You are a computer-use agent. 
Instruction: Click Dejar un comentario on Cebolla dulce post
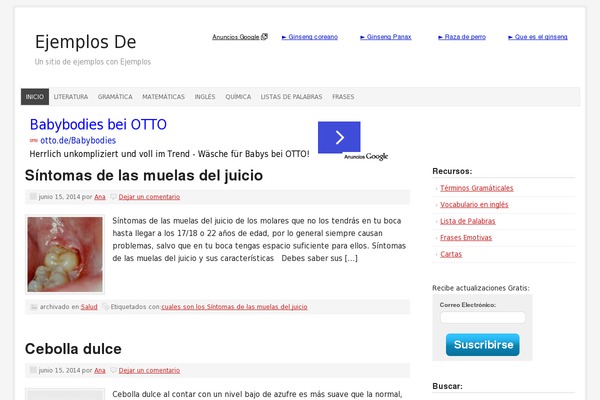[149, 370]
